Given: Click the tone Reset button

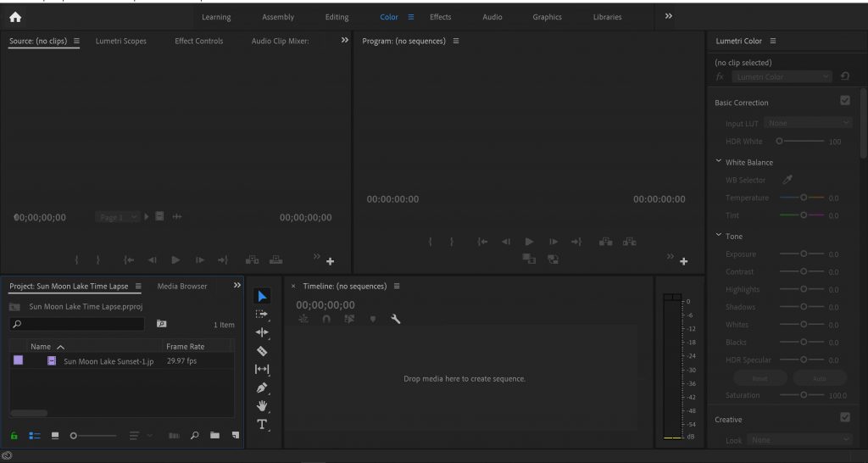Looking at the screenshot, I should point(759,378).
